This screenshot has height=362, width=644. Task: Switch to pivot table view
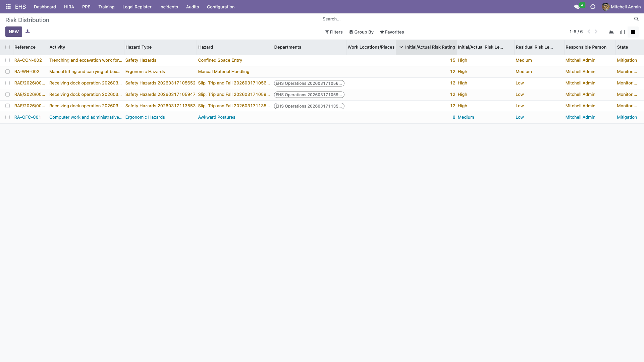tap(622, 32)
